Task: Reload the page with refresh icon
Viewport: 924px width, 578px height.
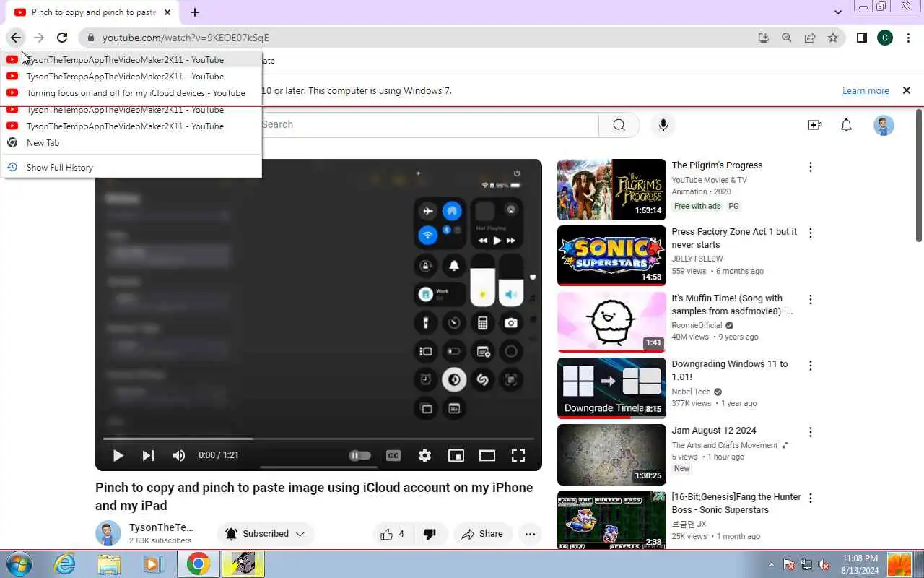Action: (62, 38)
